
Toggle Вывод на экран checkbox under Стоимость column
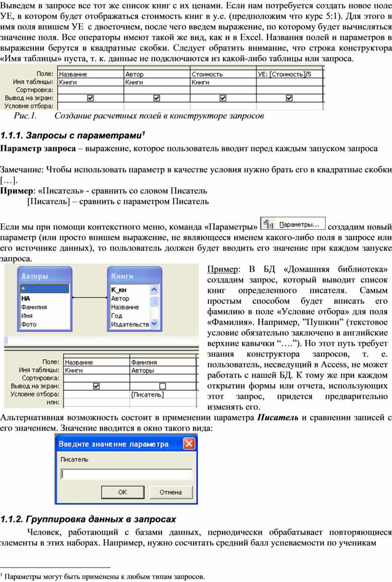223,97
